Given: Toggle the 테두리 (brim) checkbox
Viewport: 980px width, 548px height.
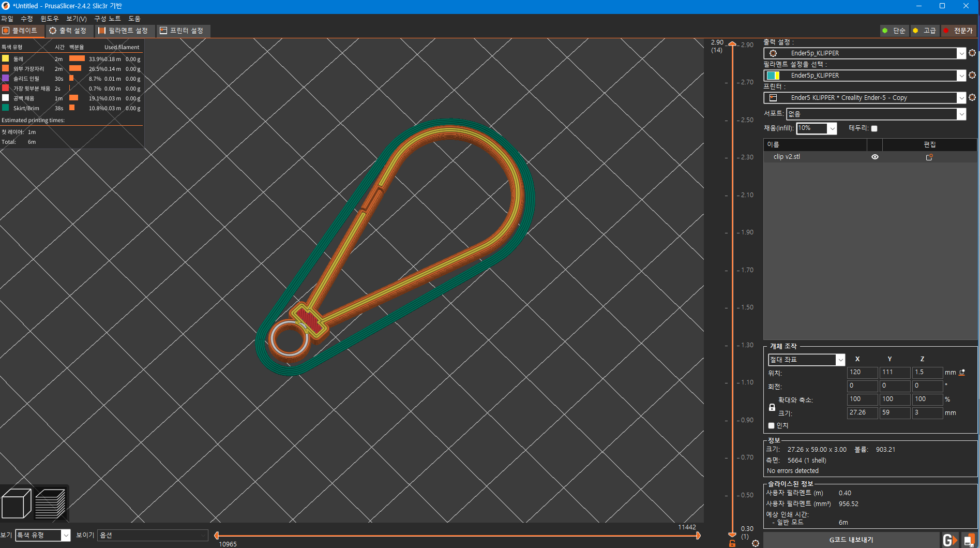Looking at the screenshot, I should click(874, 128).
